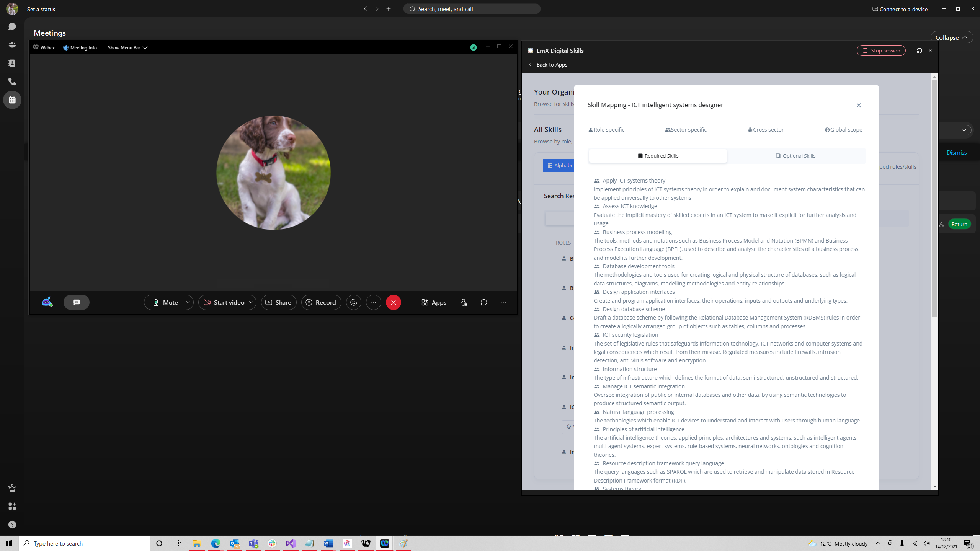This screenshot has width=980, height=551.
Task: Open Participants panel icon
Action: tap(464, 302)
